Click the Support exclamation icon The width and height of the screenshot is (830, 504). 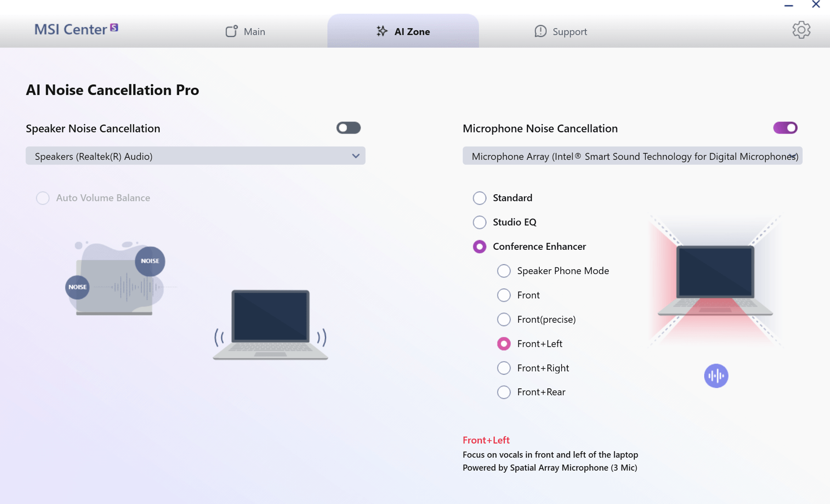541,31
